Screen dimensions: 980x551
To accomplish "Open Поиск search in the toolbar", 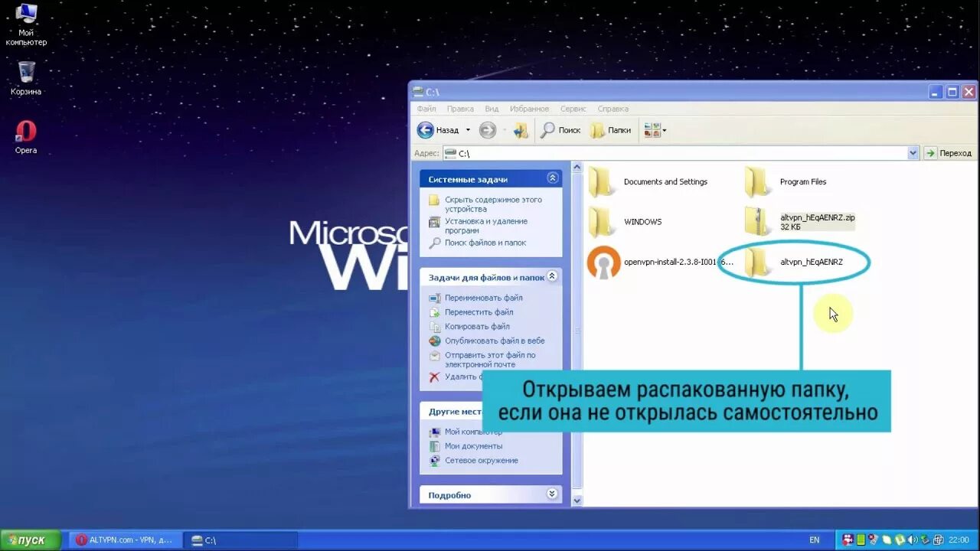I will [x=560, y=130].
